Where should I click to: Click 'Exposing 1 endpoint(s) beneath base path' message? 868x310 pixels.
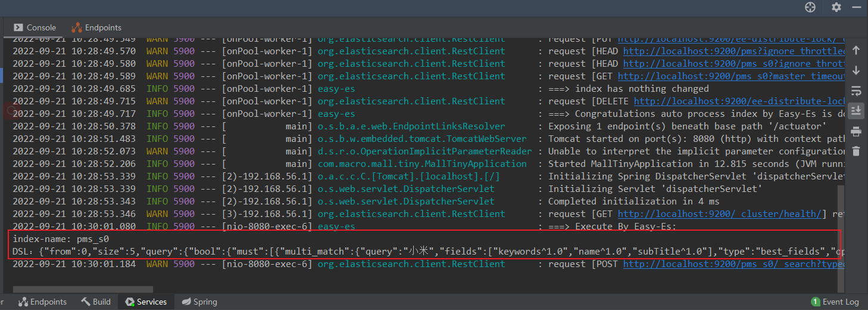click(x=687, y=126)
